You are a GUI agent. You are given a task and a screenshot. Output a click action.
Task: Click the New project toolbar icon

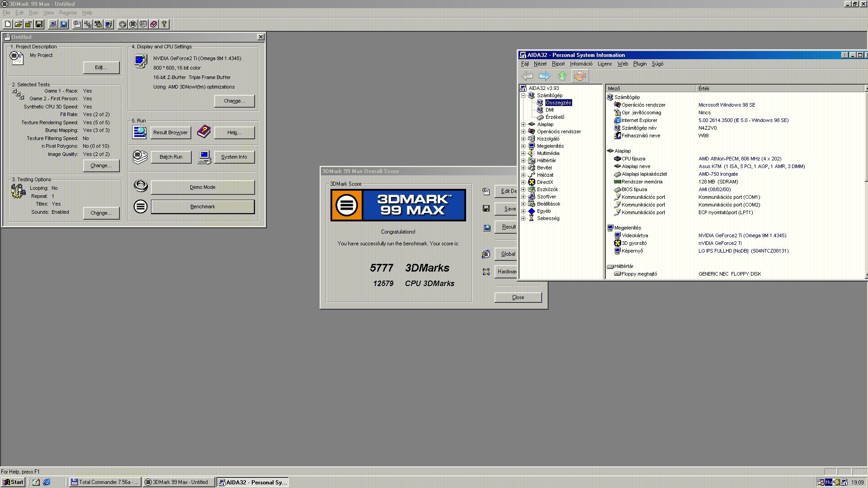[x=8, y=24]
